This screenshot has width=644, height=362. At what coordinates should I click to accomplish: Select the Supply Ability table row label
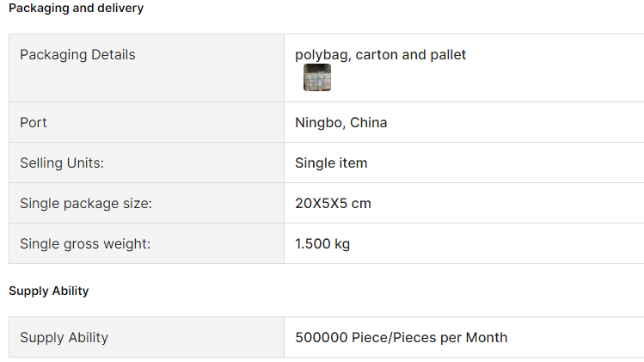click(64, 337)
